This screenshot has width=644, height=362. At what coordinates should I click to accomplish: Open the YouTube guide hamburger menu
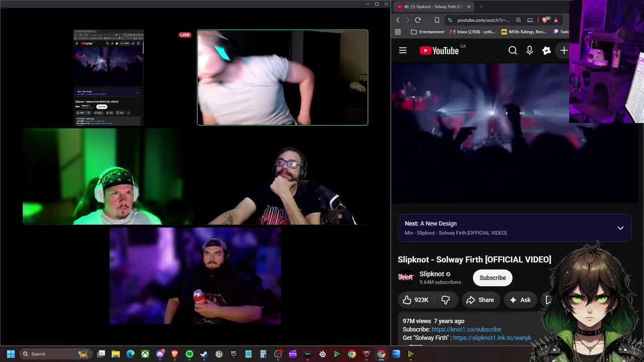click(x=403, y=50)
